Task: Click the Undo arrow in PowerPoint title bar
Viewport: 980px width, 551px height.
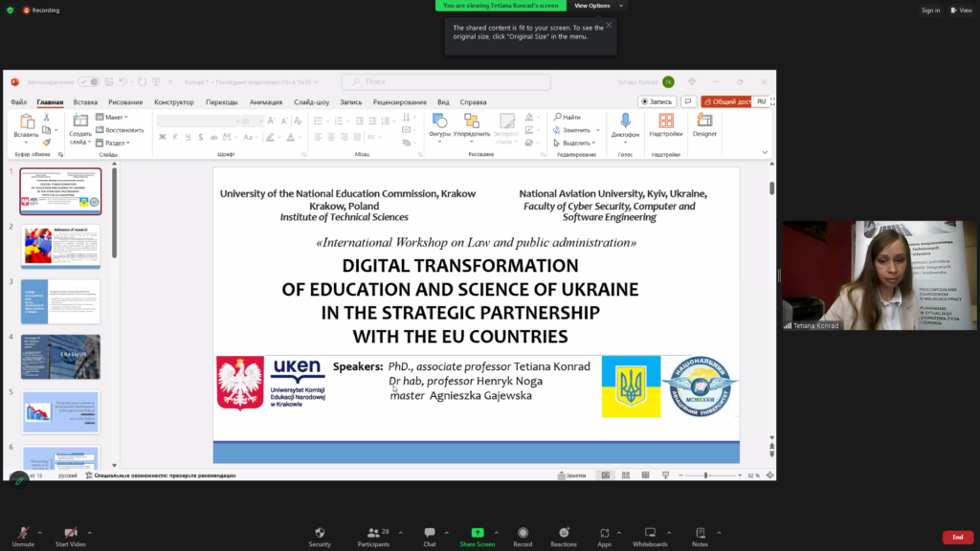Action: [x=123, y=82]
